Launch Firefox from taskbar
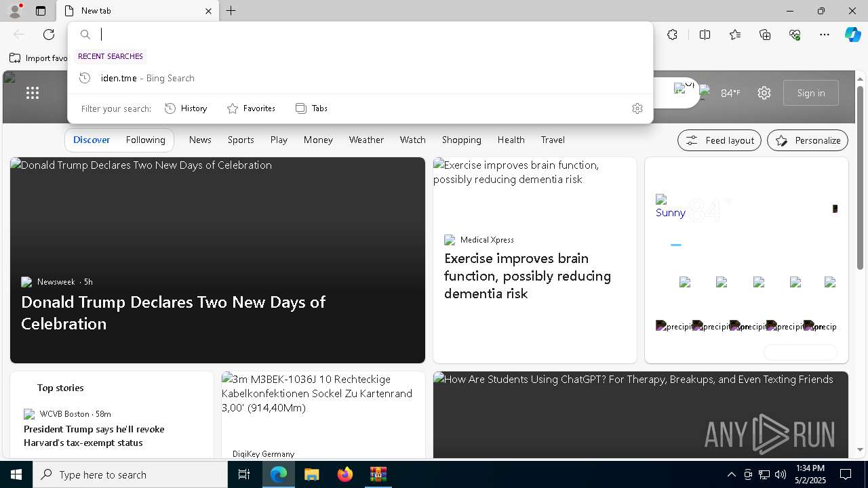868x488 pixels. 345,474
